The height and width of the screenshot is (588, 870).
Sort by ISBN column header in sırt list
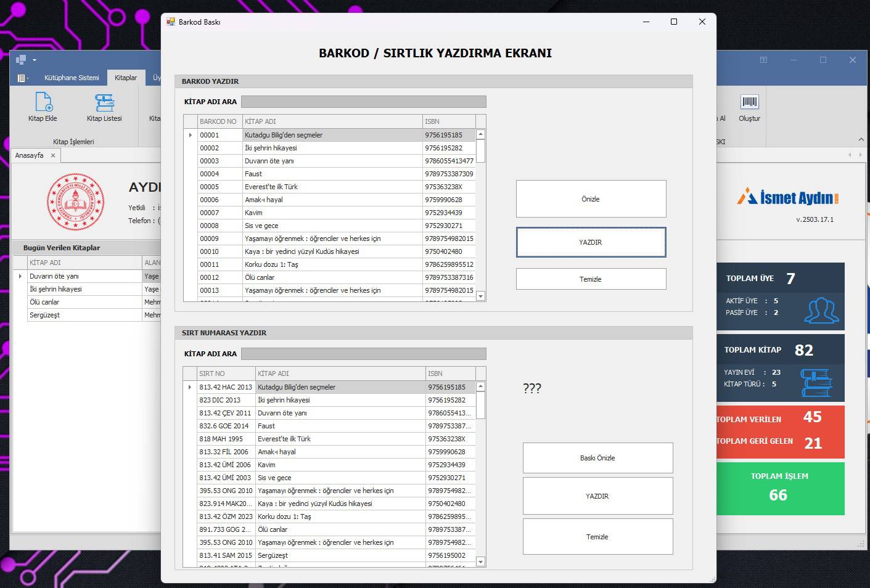point(450,374)
